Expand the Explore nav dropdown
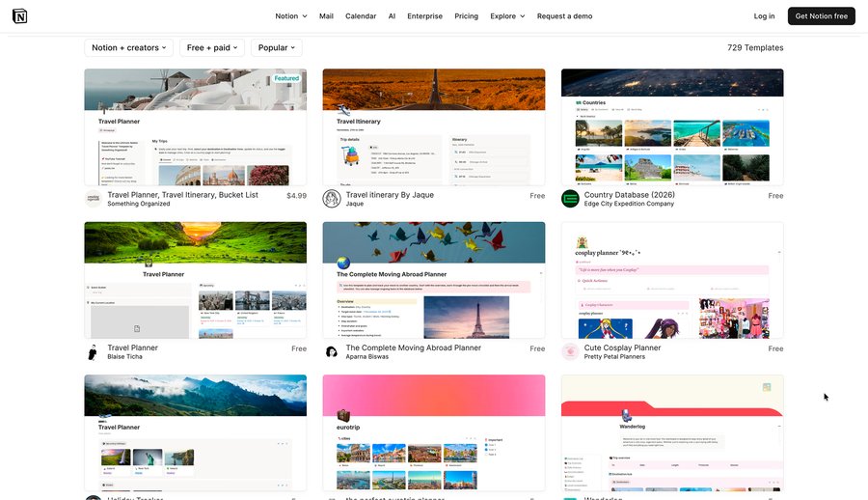This screenshot has width=868, height=500. (507, 16)
